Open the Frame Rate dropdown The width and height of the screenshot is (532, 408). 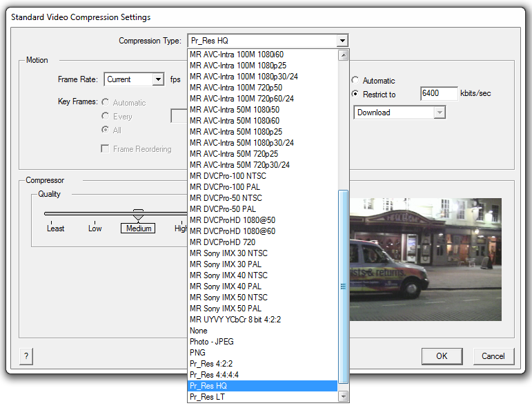[x=157, y=79]
